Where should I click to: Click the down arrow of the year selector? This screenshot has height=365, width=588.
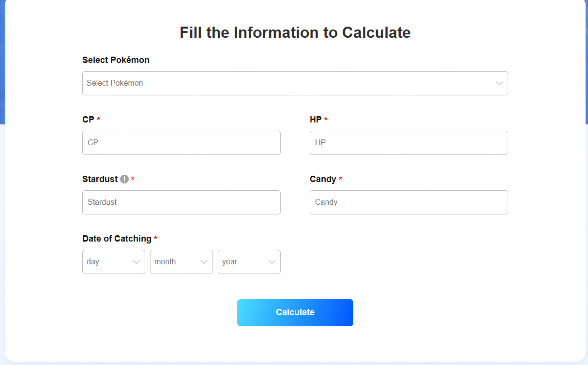(271, 262)
